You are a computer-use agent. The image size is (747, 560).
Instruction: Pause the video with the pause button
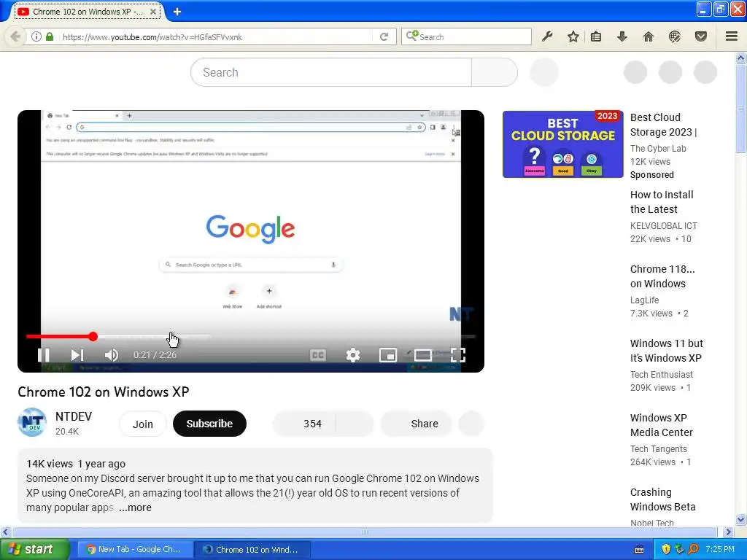click(44, 355)
